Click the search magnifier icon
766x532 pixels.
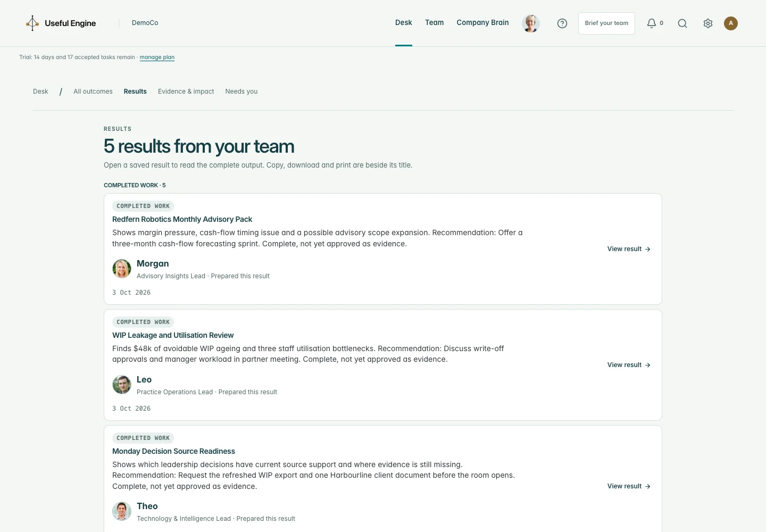point(682,23)
